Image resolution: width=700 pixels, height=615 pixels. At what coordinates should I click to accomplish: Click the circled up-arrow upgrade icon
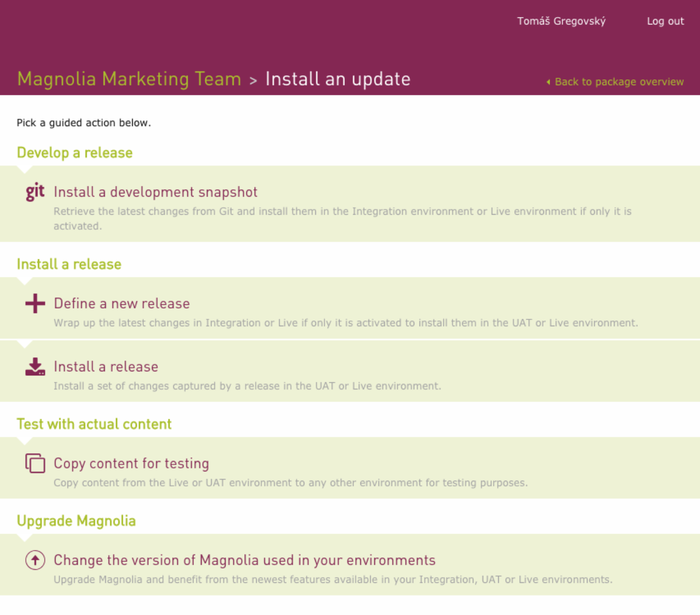[x=35, y=560]
